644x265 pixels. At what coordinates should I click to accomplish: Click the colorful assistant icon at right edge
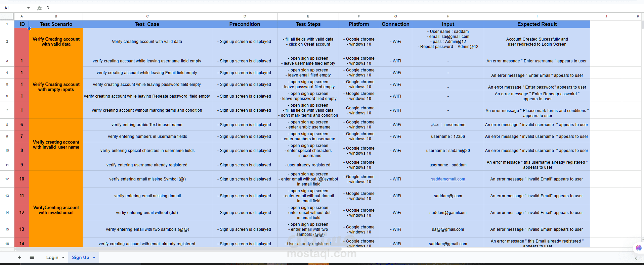click(639, 248)
